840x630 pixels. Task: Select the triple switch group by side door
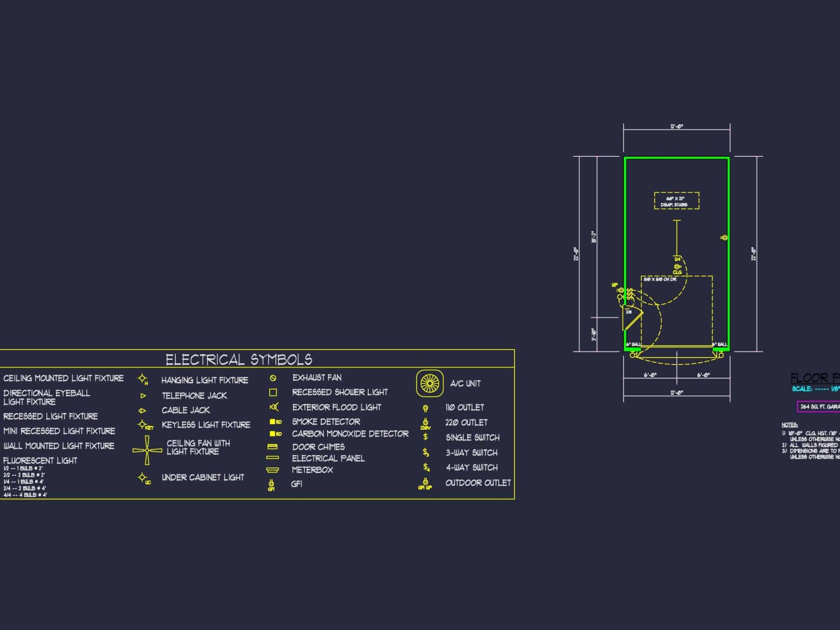pyautogui.click(x=630, y=294)
